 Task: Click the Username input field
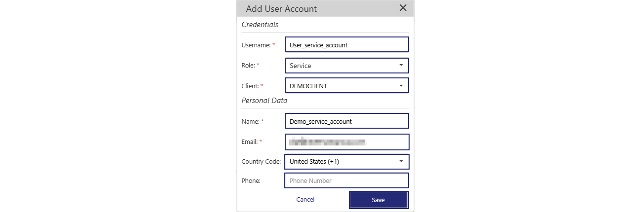(346, 45)
